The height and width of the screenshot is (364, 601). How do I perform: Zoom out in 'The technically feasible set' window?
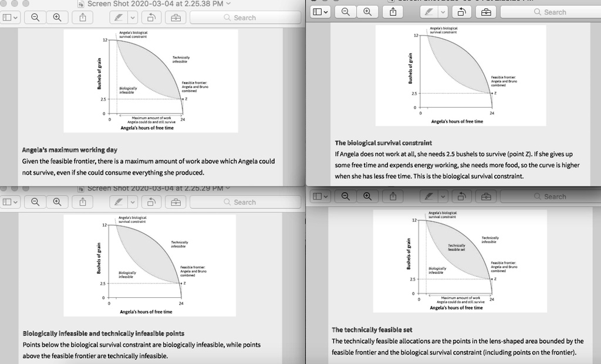[345, 196]
